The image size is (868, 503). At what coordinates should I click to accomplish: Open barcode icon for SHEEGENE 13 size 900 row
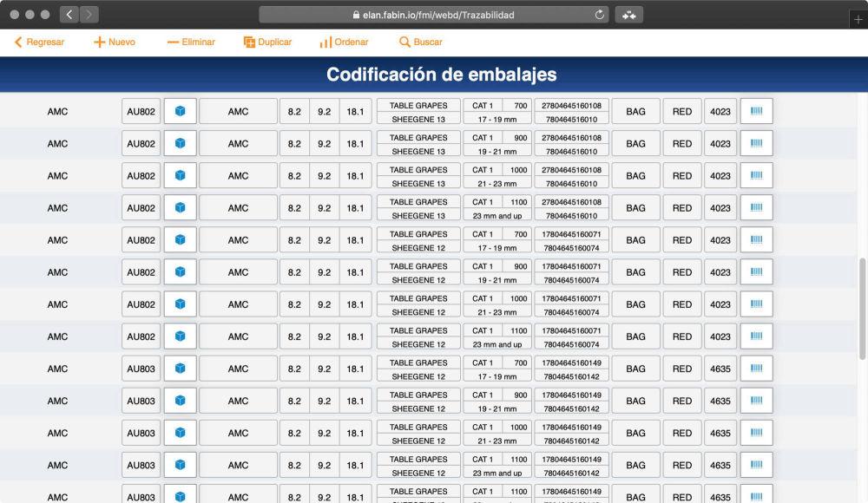click(756, 144)
